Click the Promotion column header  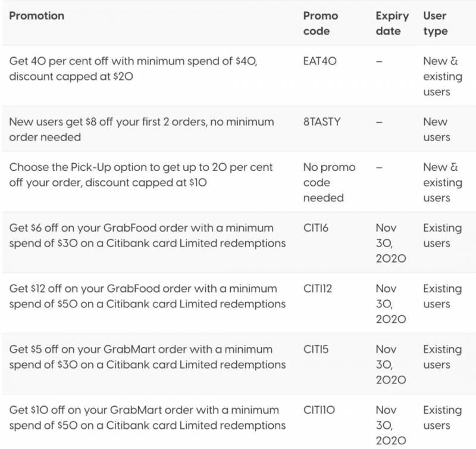click(37, 15)
